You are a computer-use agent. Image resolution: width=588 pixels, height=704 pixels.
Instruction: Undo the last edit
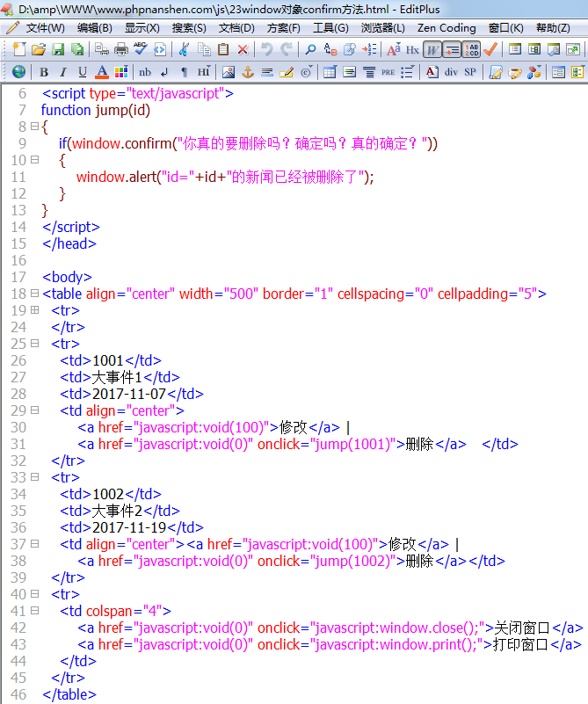click(266, 49)
